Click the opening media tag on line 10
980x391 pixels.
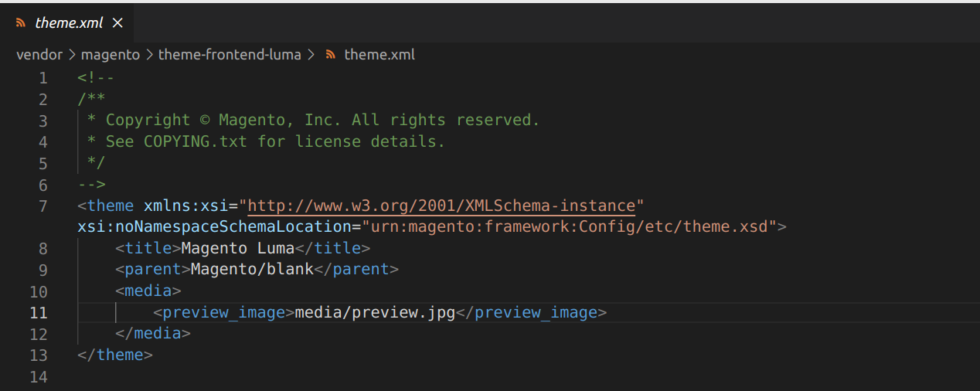[x=148, y=291]
